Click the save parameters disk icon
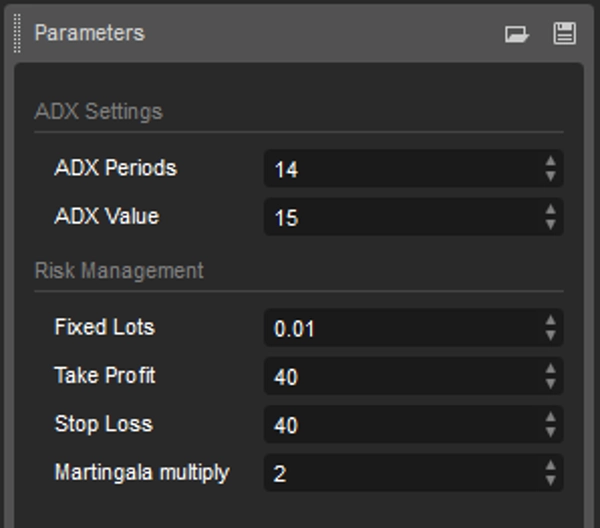 pos(564,34)
